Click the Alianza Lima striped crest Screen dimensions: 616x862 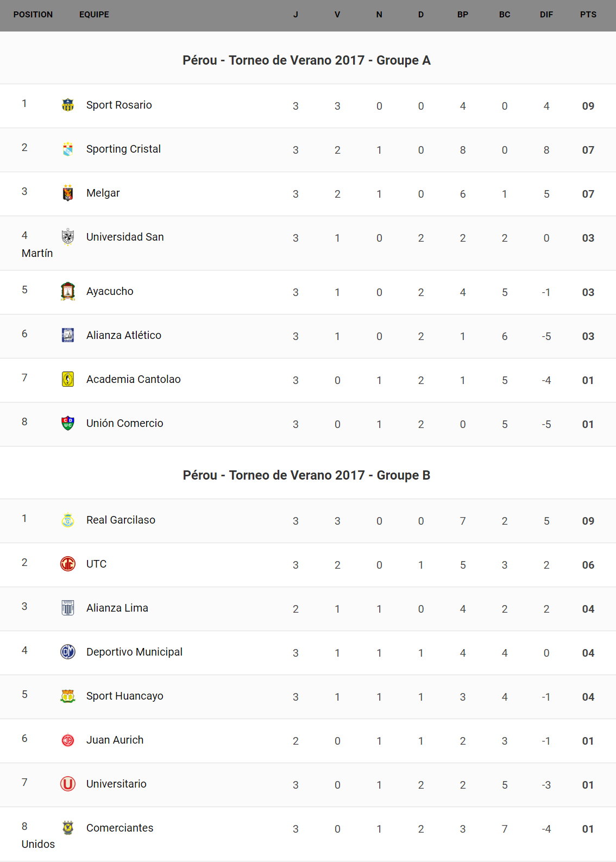[x=68, y=608]
